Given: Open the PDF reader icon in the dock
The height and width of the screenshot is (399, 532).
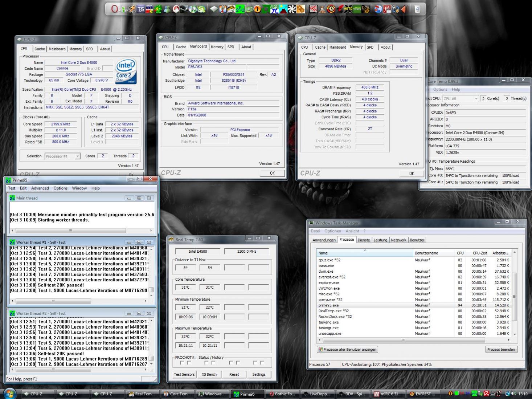Looking at the screenshot, I should click(x=387, y=9).
